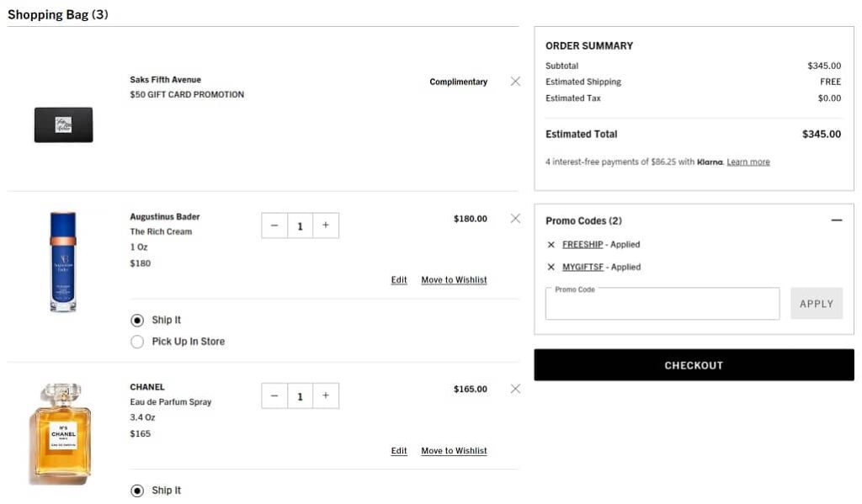Move CHANEL perfume to Wishlist

[x=454, y=451]
